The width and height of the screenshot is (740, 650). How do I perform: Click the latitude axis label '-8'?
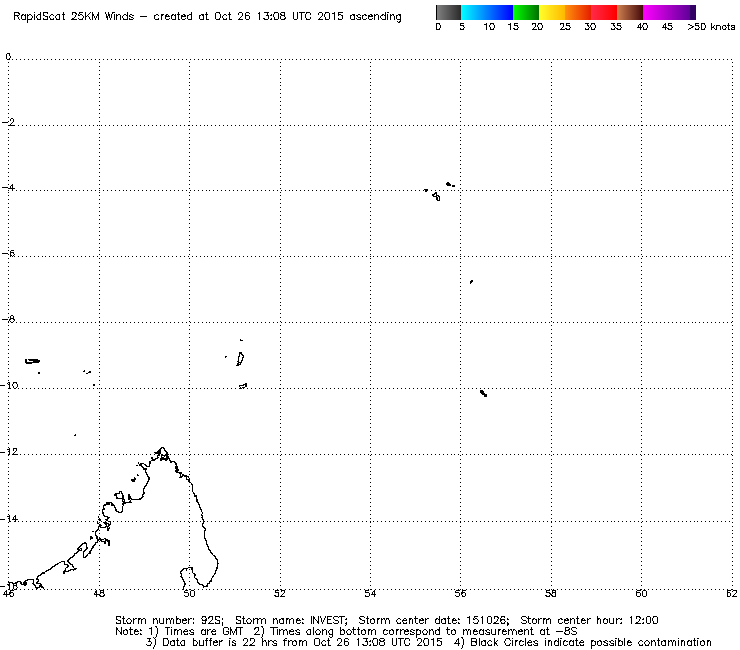(x=8, y=319)
